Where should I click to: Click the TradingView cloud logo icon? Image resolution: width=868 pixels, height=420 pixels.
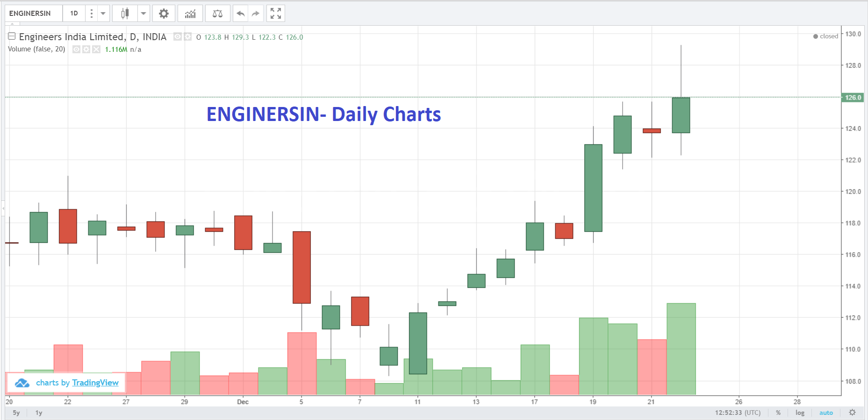(22, 383)
